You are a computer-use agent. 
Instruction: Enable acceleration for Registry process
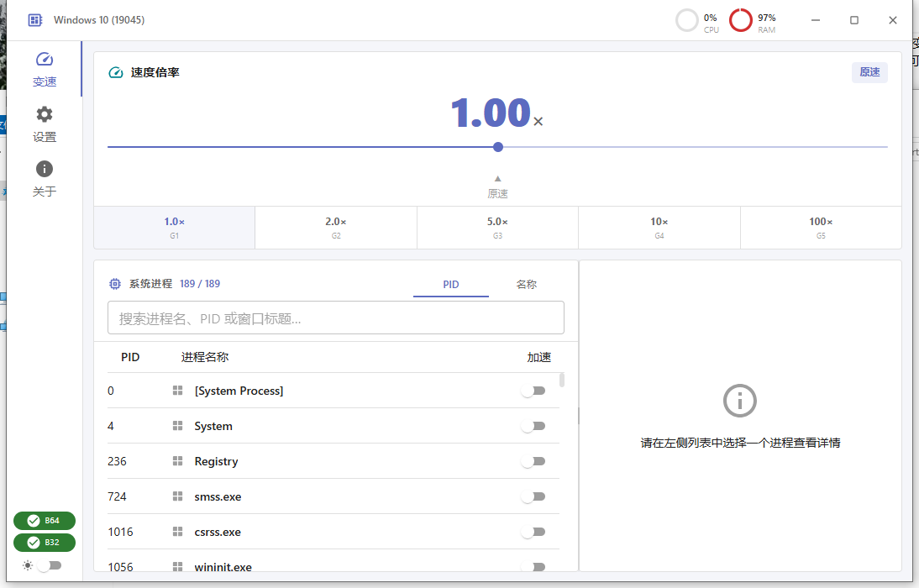coord(533,461)
